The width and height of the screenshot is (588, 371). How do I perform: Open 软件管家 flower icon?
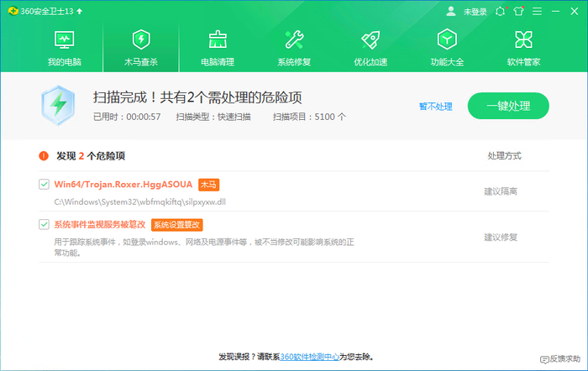click(523, 39)
